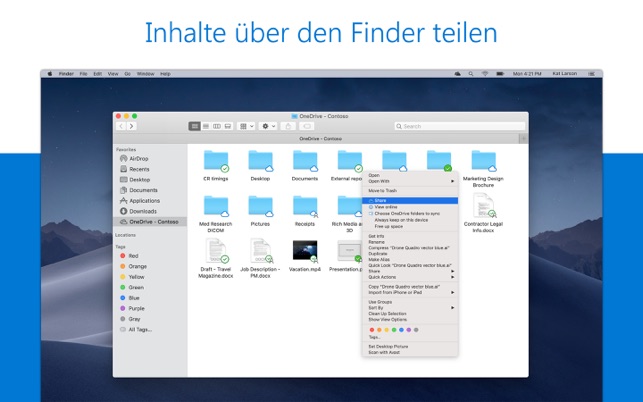This screenshot has height=402, width=643.
Task: Go back with the Finder back arrow
Action: [121, 126]
